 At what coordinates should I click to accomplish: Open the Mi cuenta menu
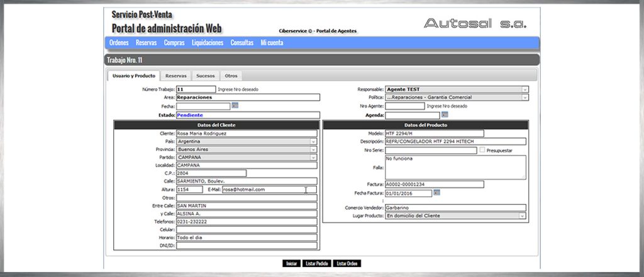272,43
